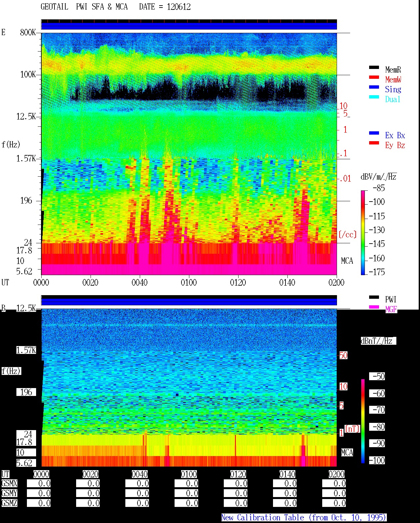The image size is (420, 523).
Task: Click the blue mode bar above the E spectrogram
Action: click(x=189, y=26)
